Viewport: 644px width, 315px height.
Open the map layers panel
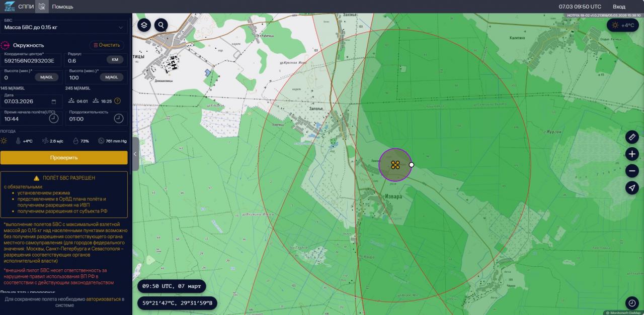144,25
